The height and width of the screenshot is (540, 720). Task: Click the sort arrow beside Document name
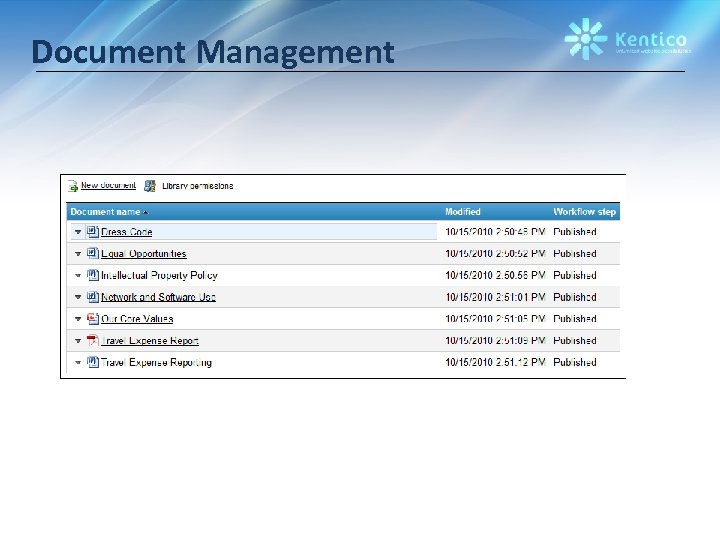[x=146, y=212]
